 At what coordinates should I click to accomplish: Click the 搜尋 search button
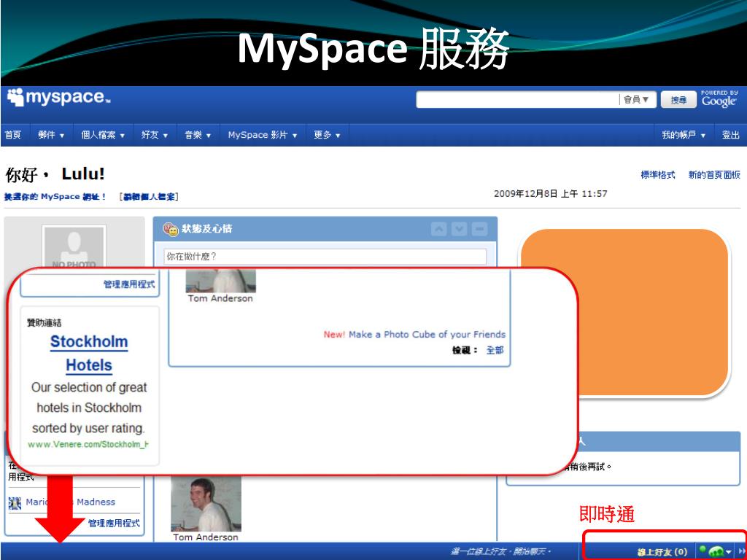(x=678, y=100)
